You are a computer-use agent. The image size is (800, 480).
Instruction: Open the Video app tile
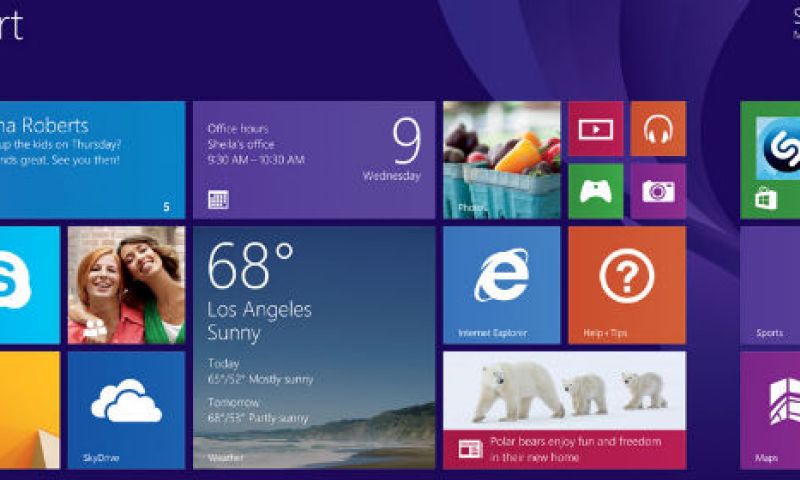point(595,129)
